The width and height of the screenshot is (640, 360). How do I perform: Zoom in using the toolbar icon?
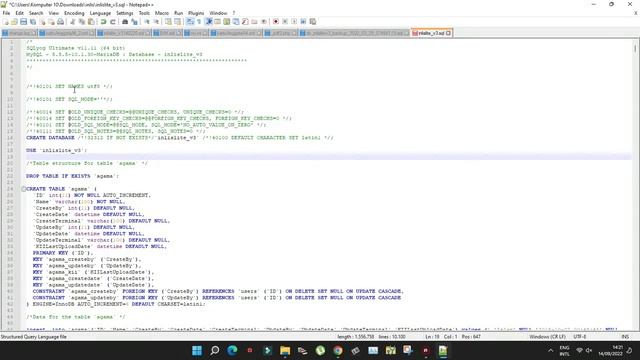pyautogui.click(x=147, y=21)
